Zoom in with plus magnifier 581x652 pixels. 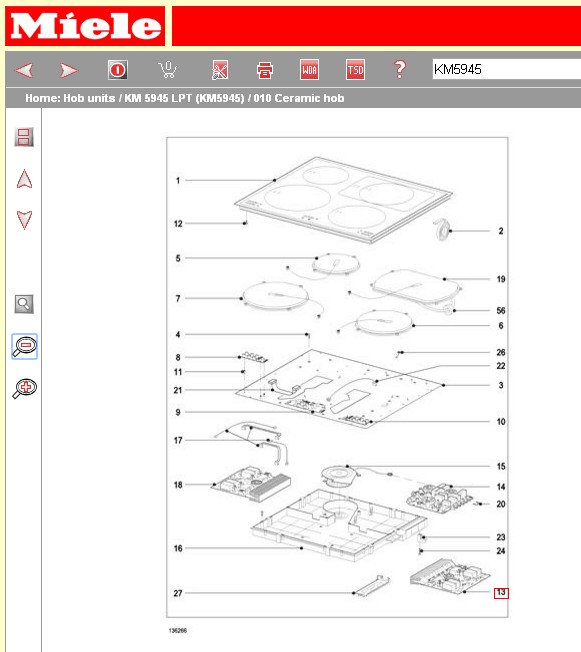coord(25,388)
